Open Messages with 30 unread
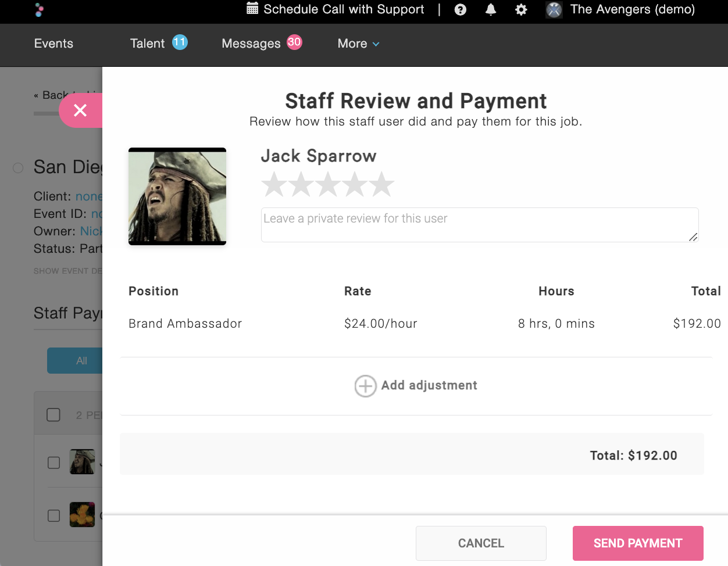The image size is (728, 566). (x=251, y=44)
